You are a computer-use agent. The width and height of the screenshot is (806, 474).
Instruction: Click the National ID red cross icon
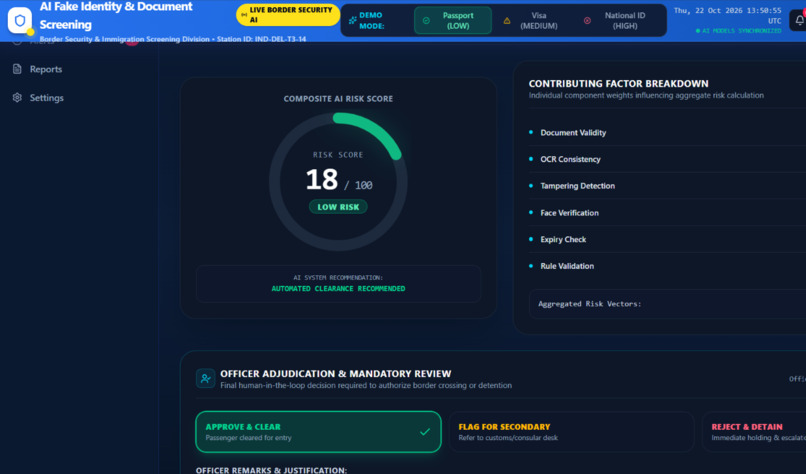587,21
